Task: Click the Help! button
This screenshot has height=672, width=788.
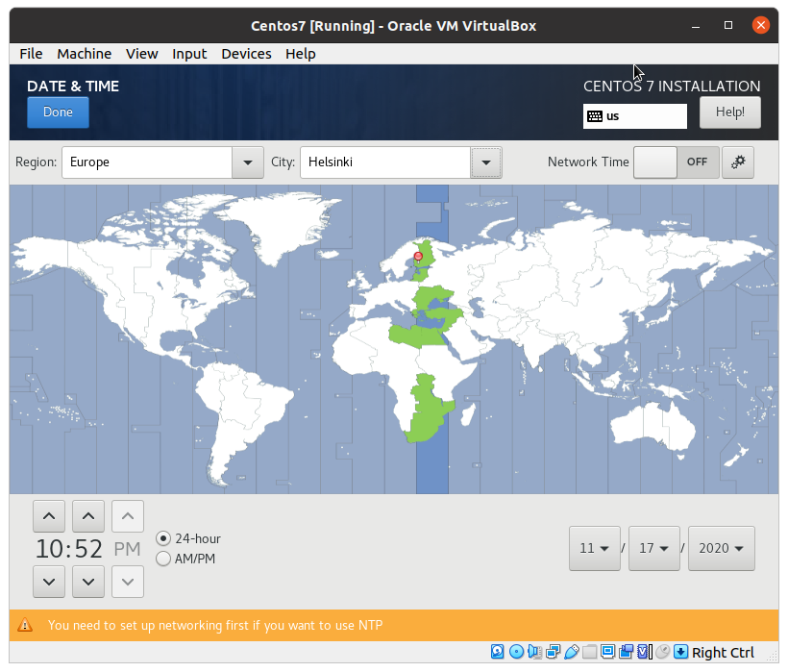Action: [x=729, y=112]
